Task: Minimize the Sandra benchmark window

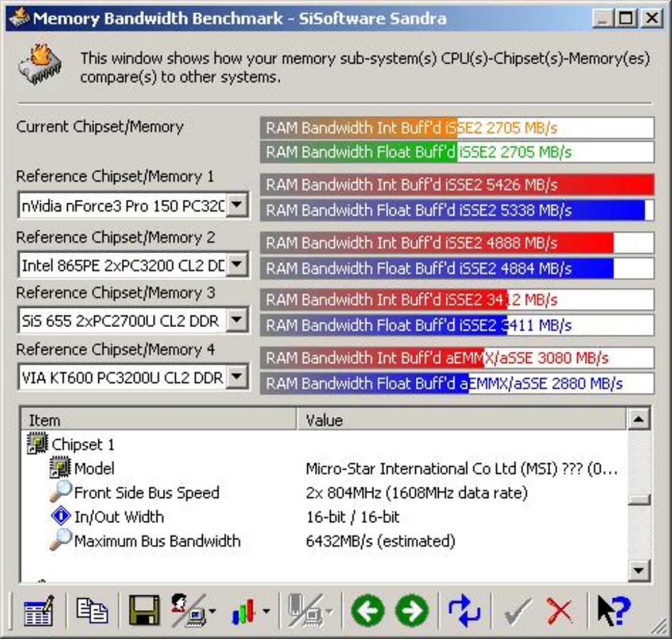Action: tap(602, 18)
